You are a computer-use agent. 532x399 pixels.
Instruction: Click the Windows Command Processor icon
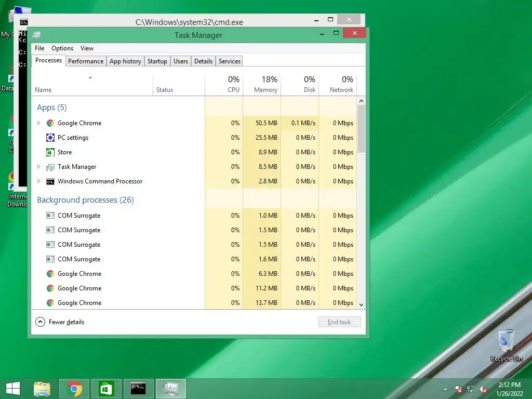(x=50, y=181)
